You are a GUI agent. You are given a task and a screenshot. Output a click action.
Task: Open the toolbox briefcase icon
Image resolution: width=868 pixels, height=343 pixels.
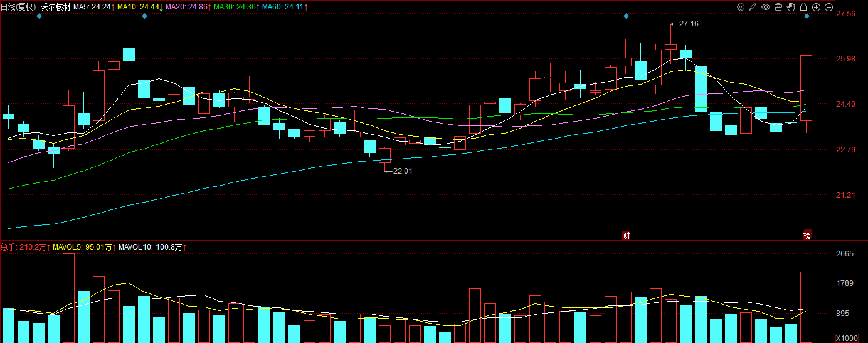pyautogui.click(x=778, y=7)
